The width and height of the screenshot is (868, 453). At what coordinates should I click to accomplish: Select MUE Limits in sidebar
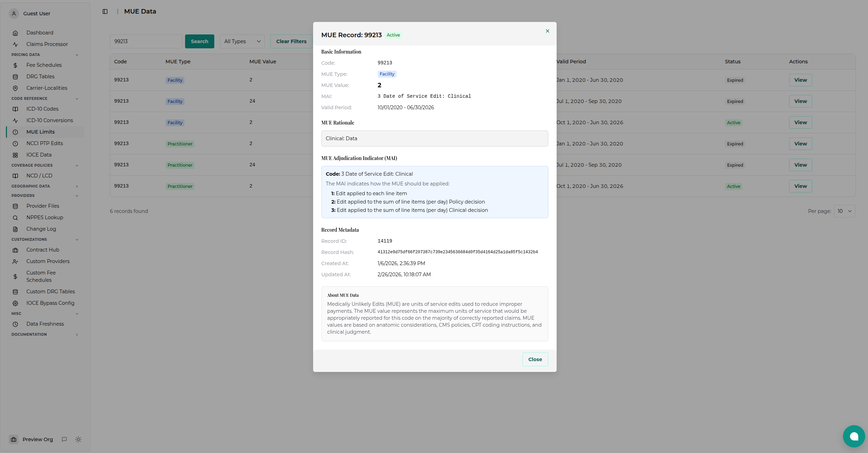tap(45, 132)
